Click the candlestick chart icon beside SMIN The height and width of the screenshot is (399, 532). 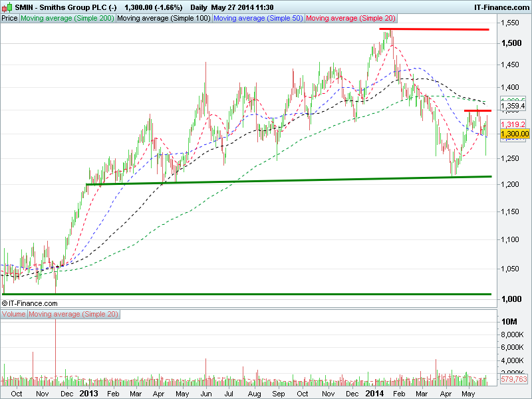click(7, 6)
